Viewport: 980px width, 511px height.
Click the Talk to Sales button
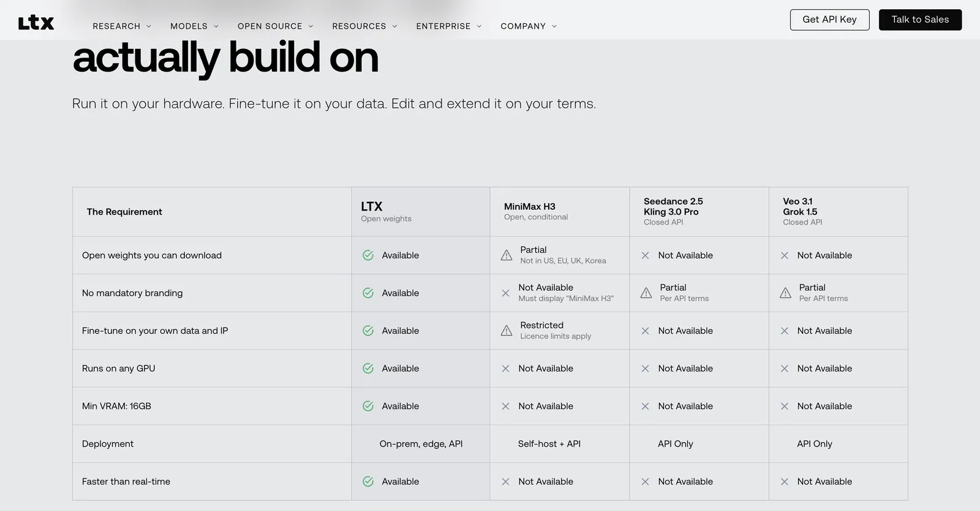pyautogui.click(x=920, y=20)
